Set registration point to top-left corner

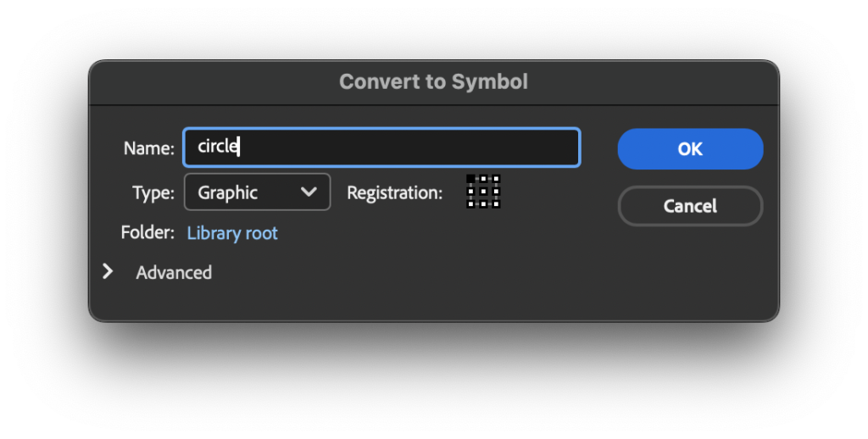(x=471, y=180)
